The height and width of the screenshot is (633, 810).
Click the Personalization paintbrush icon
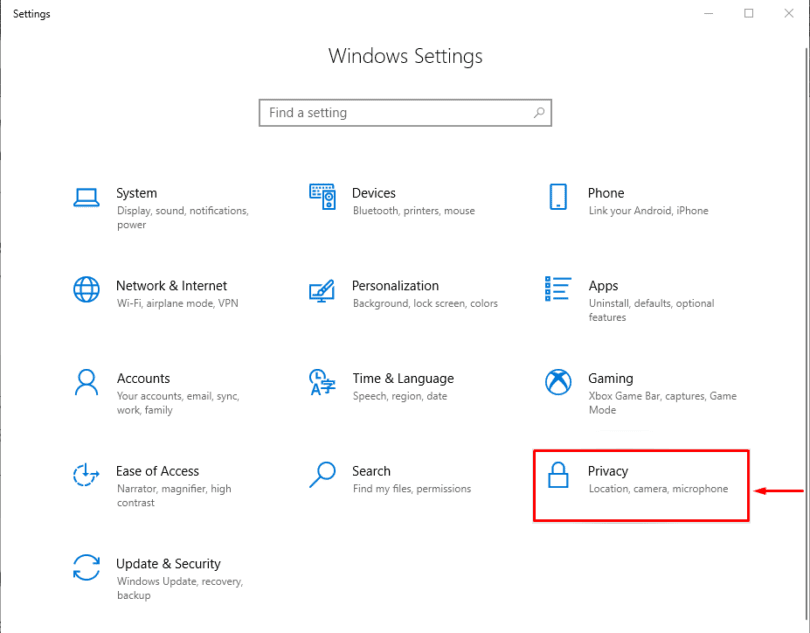[x=322, y=291]
